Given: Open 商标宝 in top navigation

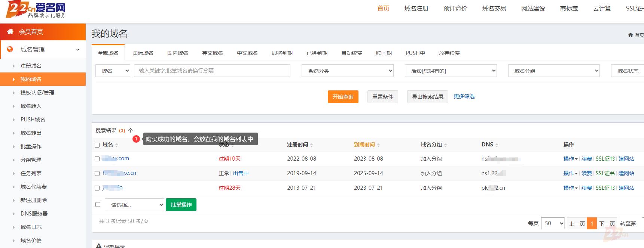Looking at the screenshot, I should click(569, 8).
